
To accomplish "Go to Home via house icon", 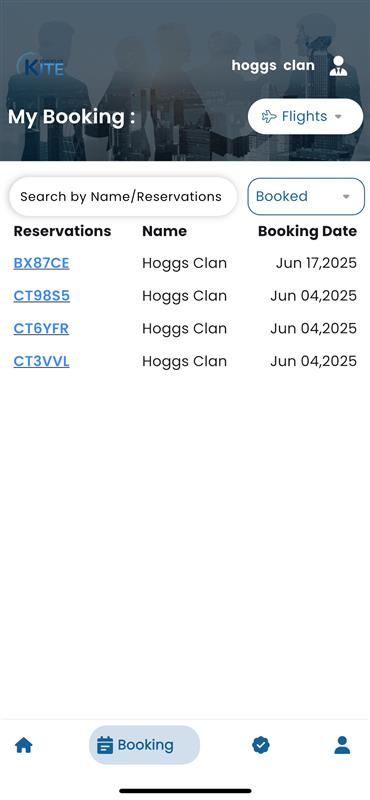I will tap(24, 745).
